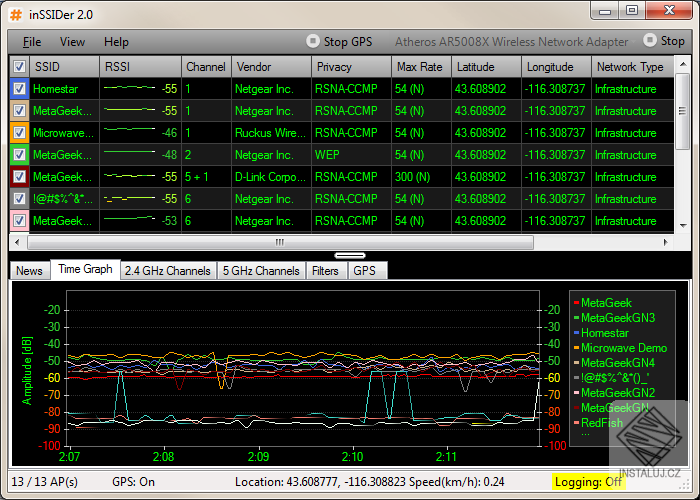This screenshot has height=500, width=700.
Task: Toggle the select-all checkbox in header
Action: point(19,67)
